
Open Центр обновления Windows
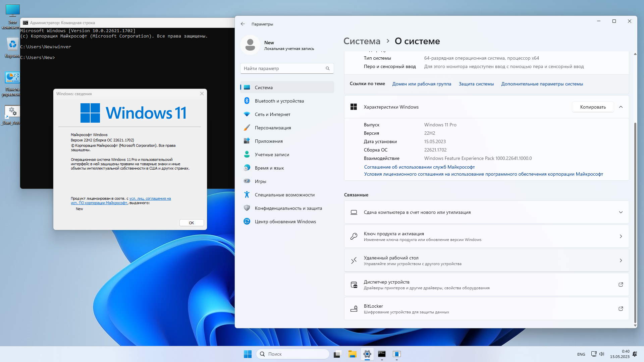pos(285,222)
